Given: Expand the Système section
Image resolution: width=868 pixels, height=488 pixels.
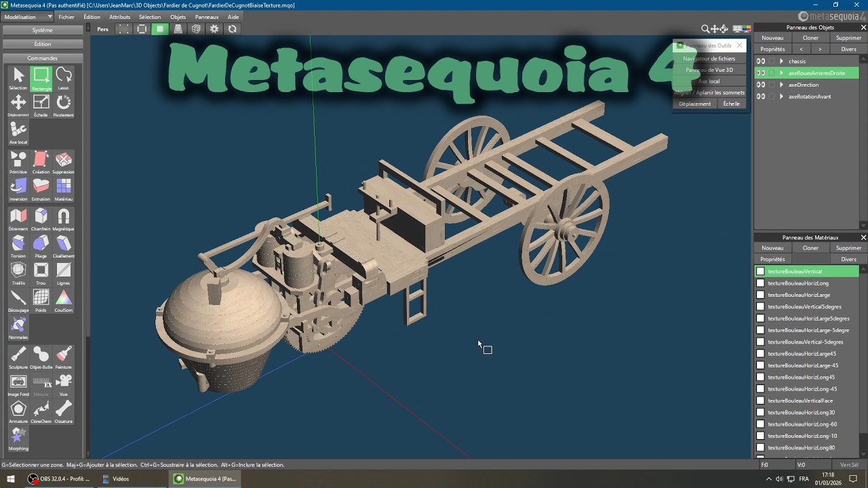Looking at the screenshot, I should pyautogui.click(x=42, y=30).
